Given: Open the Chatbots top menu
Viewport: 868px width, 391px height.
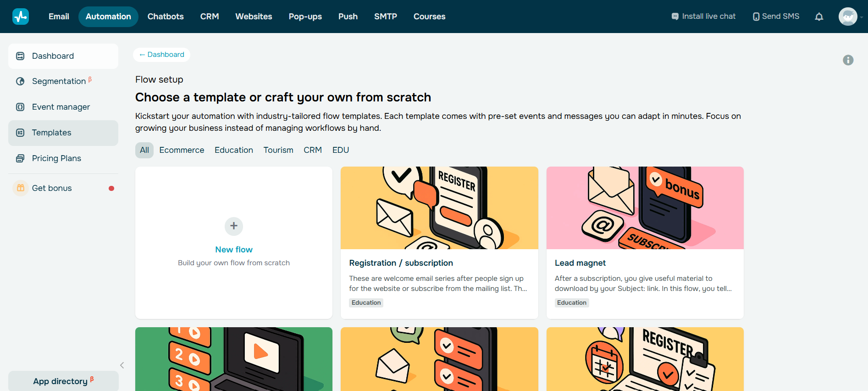Looking at the screenshot, I should point(166,17).
